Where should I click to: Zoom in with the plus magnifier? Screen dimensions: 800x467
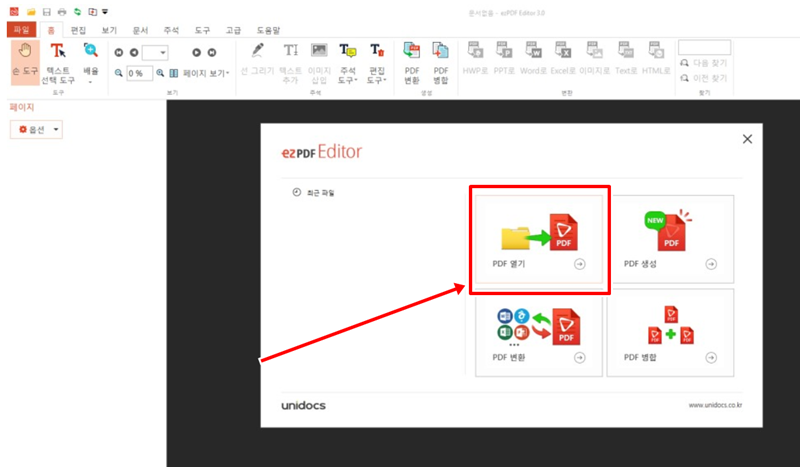(160, 73)
